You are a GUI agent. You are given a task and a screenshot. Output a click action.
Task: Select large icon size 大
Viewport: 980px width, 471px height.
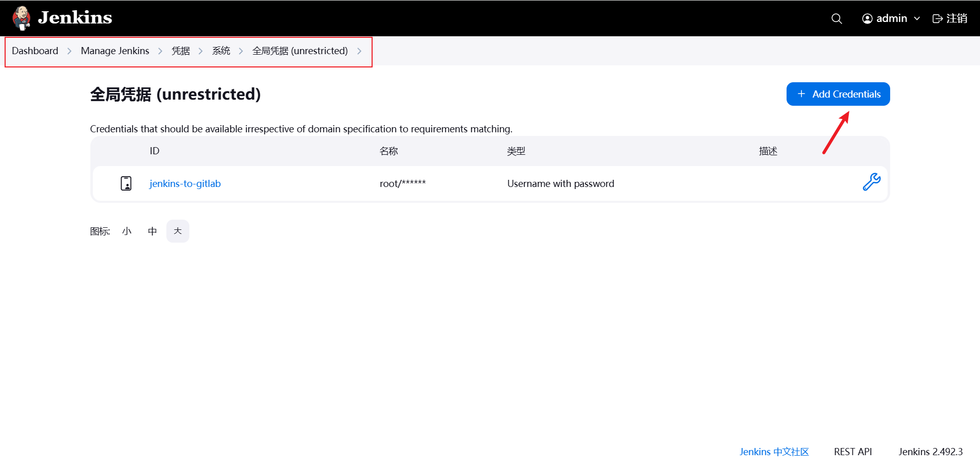(x=178, y=231)
